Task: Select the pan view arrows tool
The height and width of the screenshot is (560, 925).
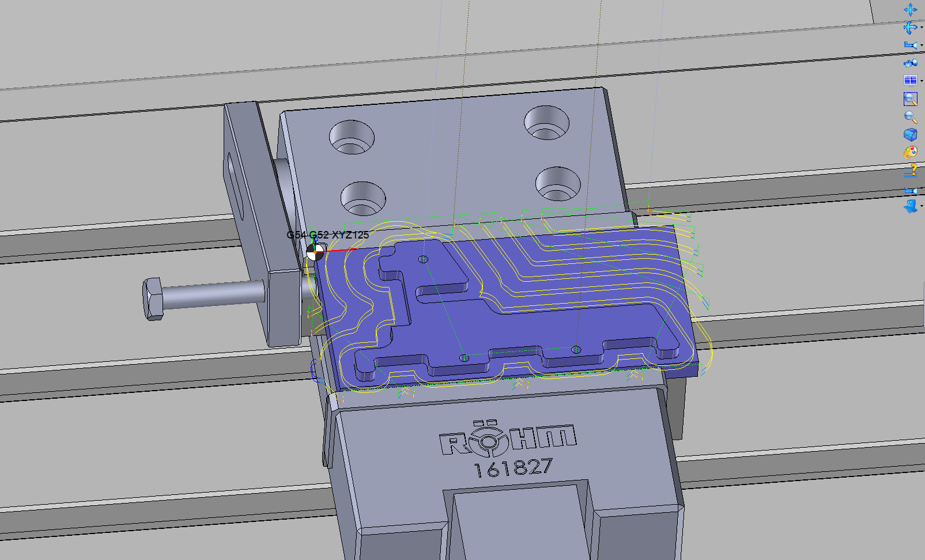Action: coord(910,10)
